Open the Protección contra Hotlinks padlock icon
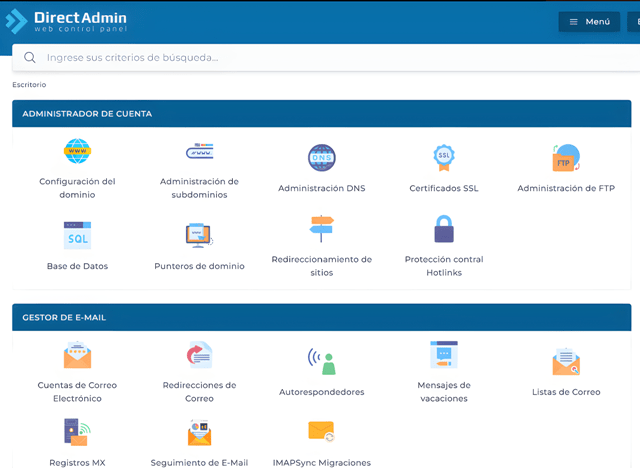The height and width of the screenshot is (468, 640). point(444,229)
